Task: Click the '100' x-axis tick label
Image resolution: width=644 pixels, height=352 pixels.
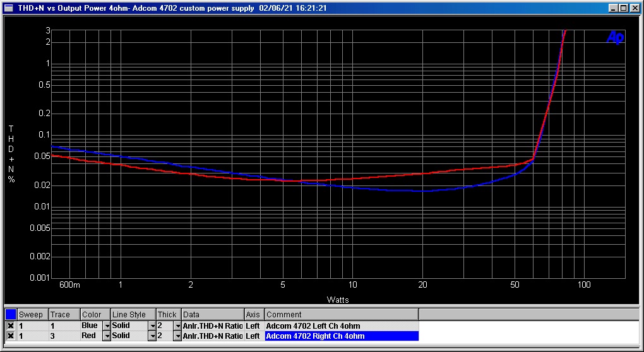Action: point(583,285)
